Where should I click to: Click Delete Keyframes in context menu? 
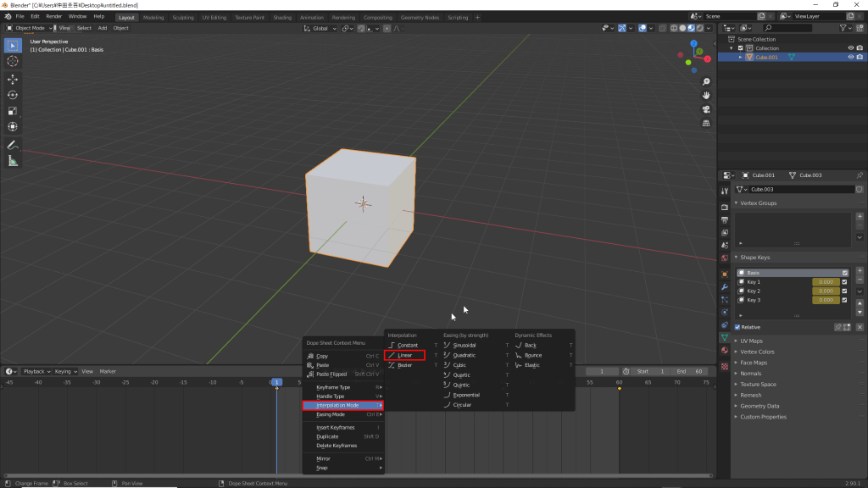click(x=337, y=445)
